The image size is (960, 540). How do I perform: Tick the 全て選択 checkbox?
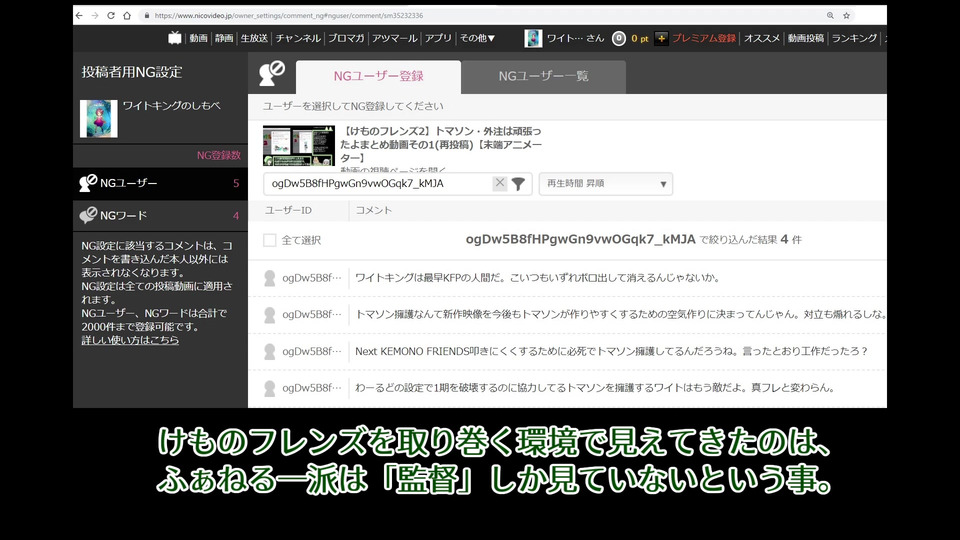tap(269, 240)
